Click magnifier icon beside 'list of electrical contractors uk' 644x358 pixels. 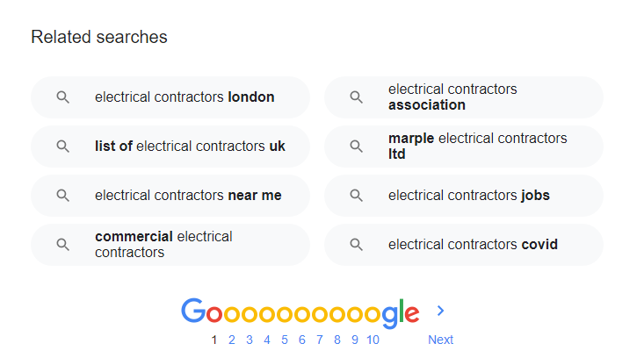pos(63,147)
